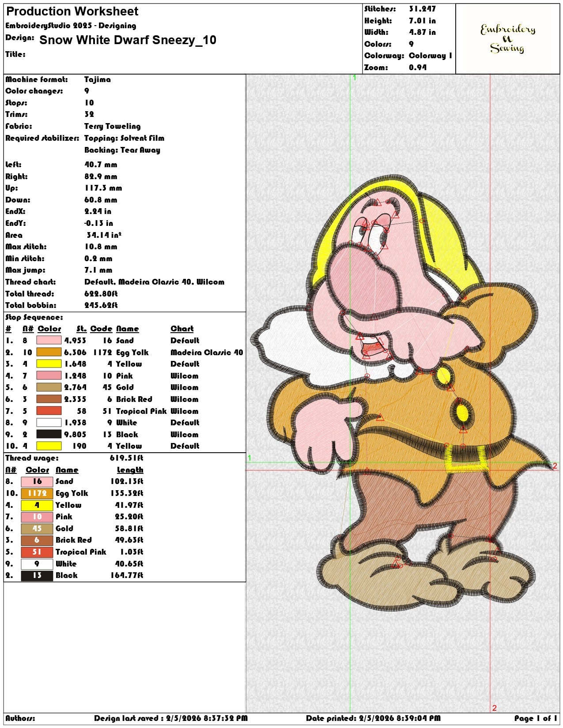The width and height of the screenshot is (563, 728).
Task: Click 'Topping: Solvent Film' stabilizer text
Action: 125,138
